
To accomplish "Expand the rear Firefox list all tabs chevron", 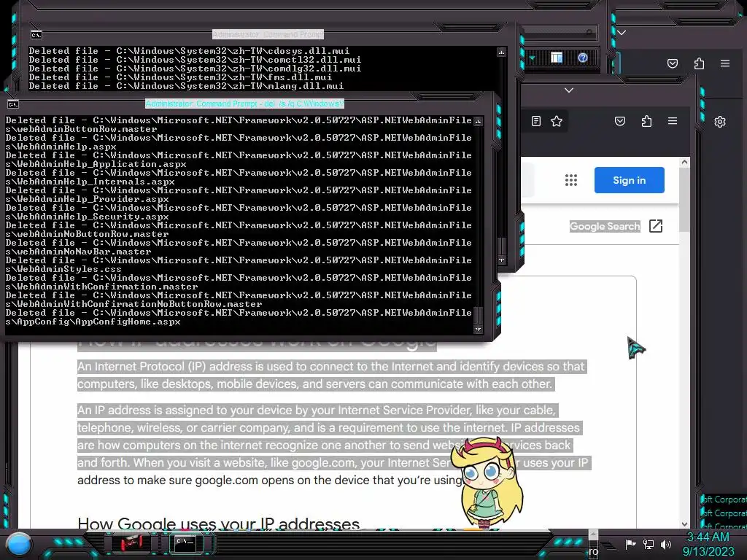I will pos(622,32).
